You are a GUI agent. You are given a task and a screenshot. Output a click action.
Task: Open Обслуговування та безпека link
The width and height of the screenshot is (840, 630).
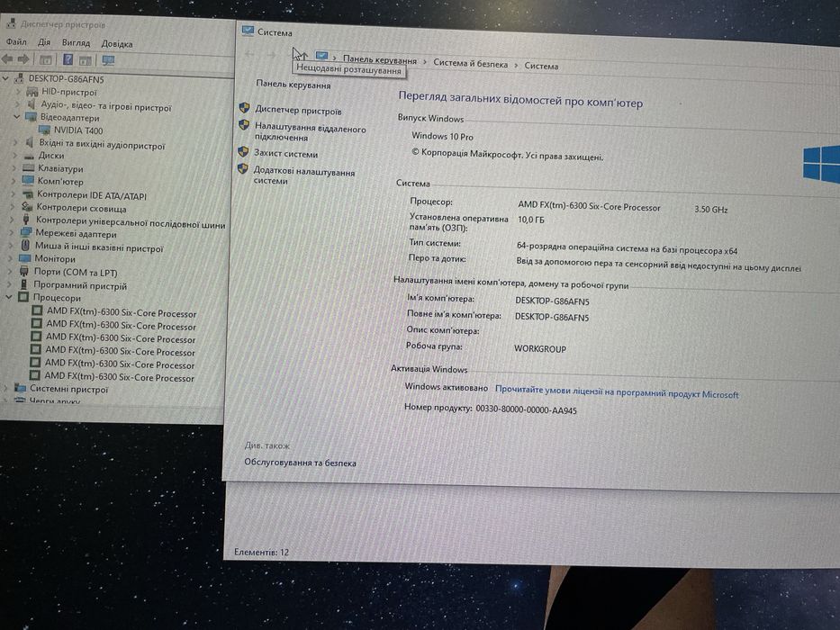click(300, 463)
